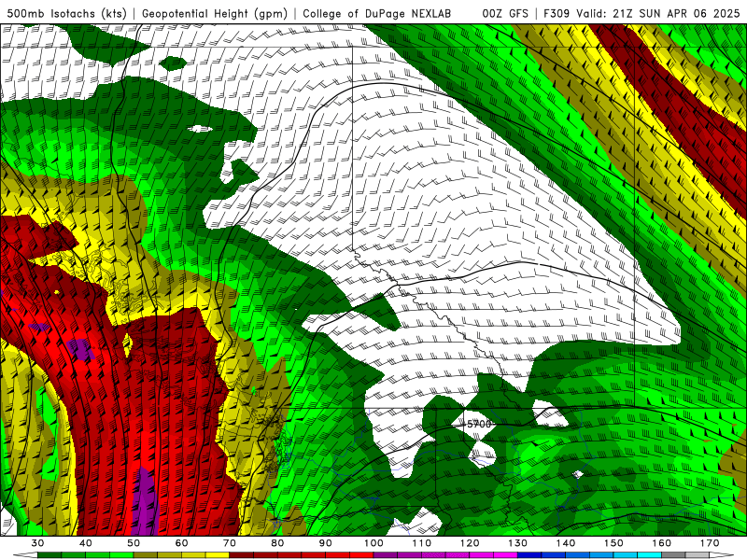747x560 pixels.
Task: Select the '50' color scale label
Action: 134,543
